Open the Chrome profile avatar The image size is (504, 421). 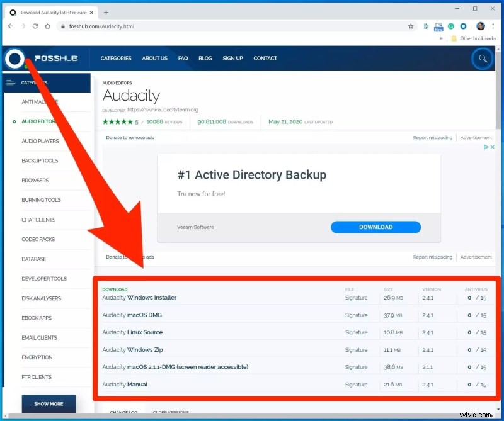pos(480,26)
